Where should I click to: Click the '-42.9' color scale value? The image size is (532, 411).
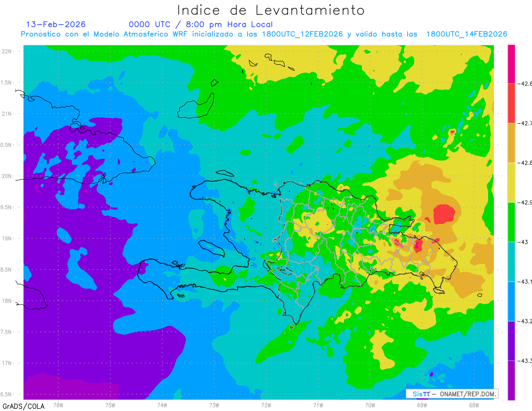pos(525,202)
